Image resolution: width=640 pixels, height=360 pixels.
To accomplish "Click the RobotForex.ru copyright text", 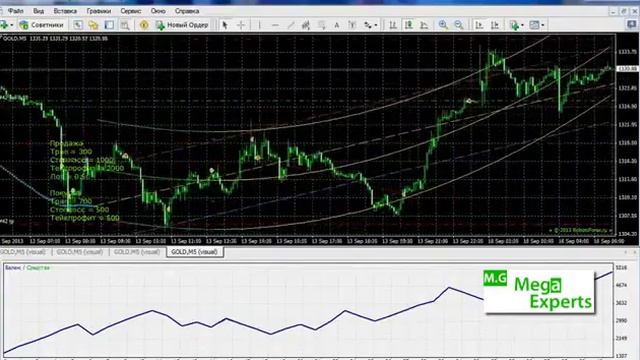I will pos(580,231).
